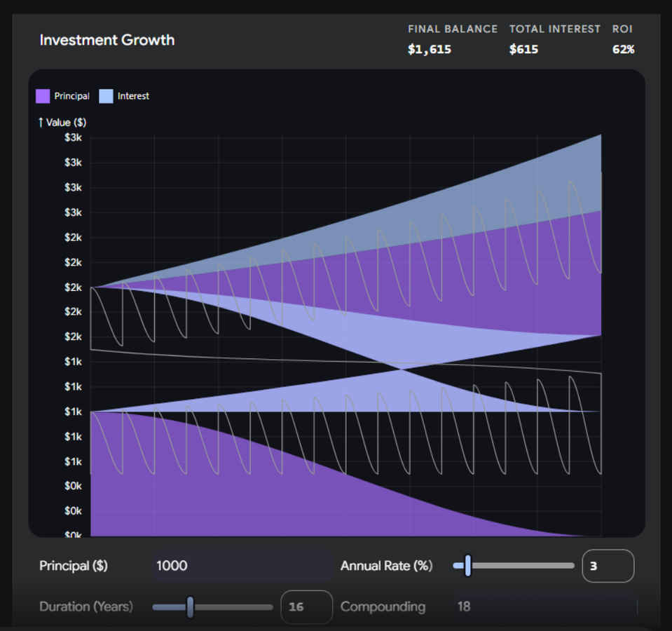This screenshot has width=672, height=631.
Task: Click the ROI value 62%
Action: pos(623,50)
